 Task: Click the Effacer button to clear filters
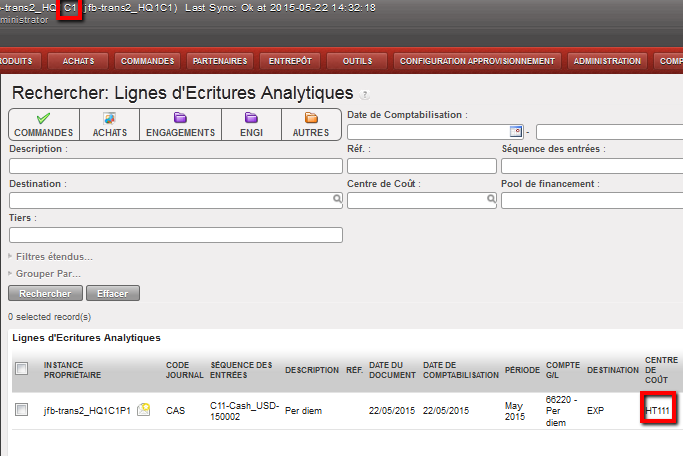[x=112, y=294]
